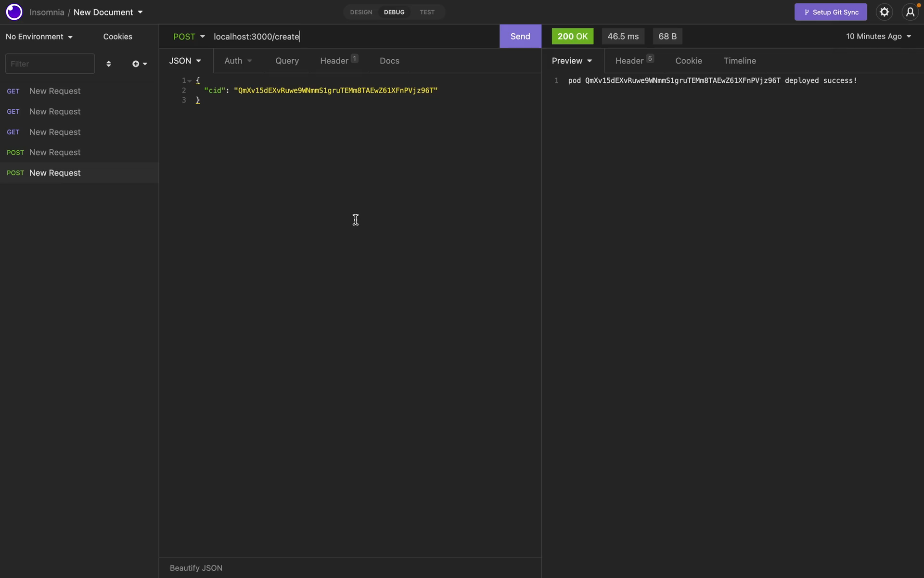Image resolution: width=924 pixels, height=578 pixels.
Task: Open the POST method dropdown
Action: [189, 37]
